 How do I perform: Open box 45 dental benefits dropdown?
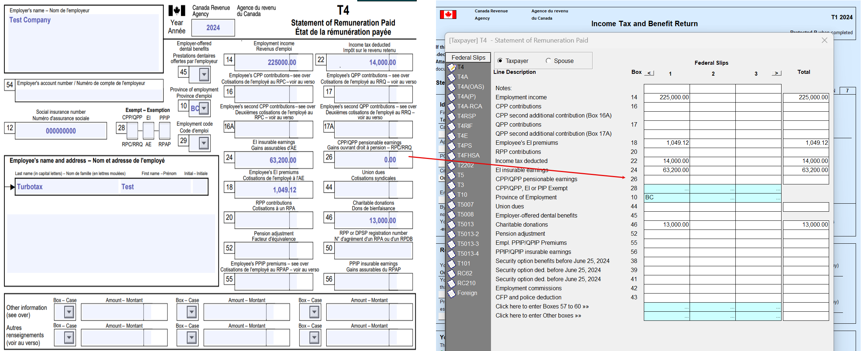click(204, 75)
